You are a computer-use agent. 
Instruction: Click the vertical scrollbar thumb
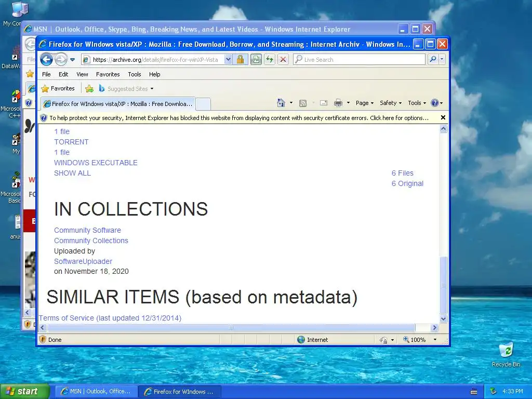(444, 285)
